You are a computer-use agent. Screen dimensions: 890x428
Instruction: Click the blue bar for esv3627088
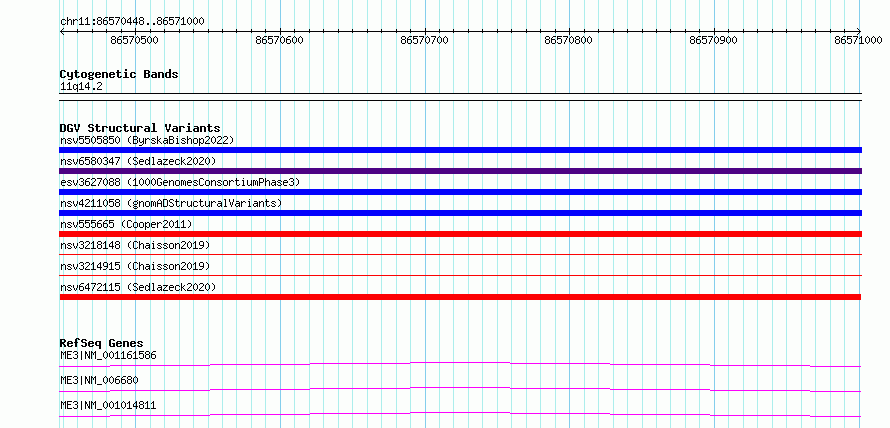click(460, 192)
